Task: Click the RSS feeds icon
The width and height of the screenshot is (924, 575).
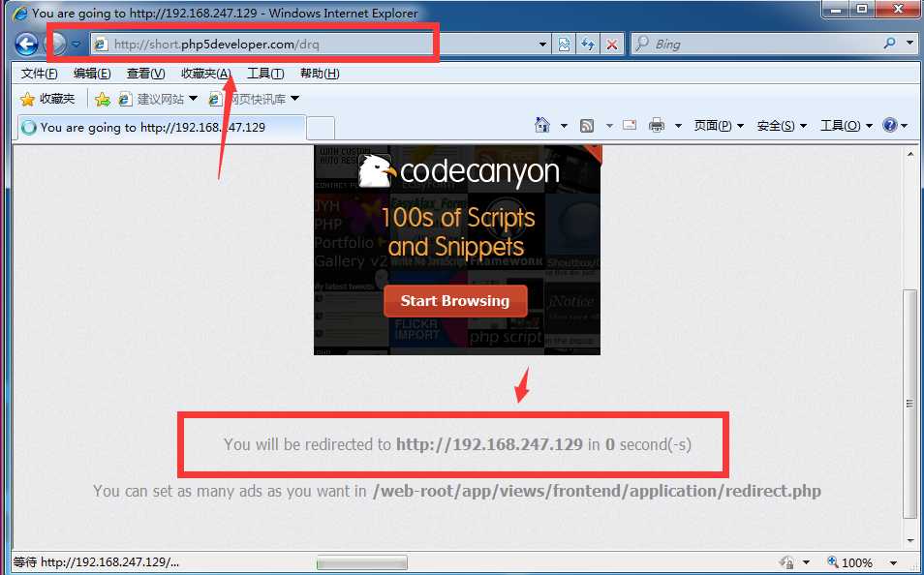Action: 587,126
